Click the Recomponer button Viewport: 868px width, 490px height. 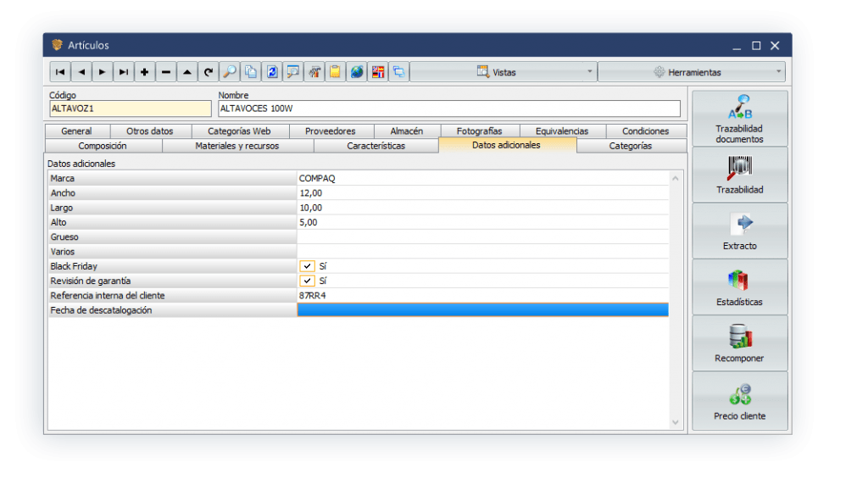pos(739,343)
